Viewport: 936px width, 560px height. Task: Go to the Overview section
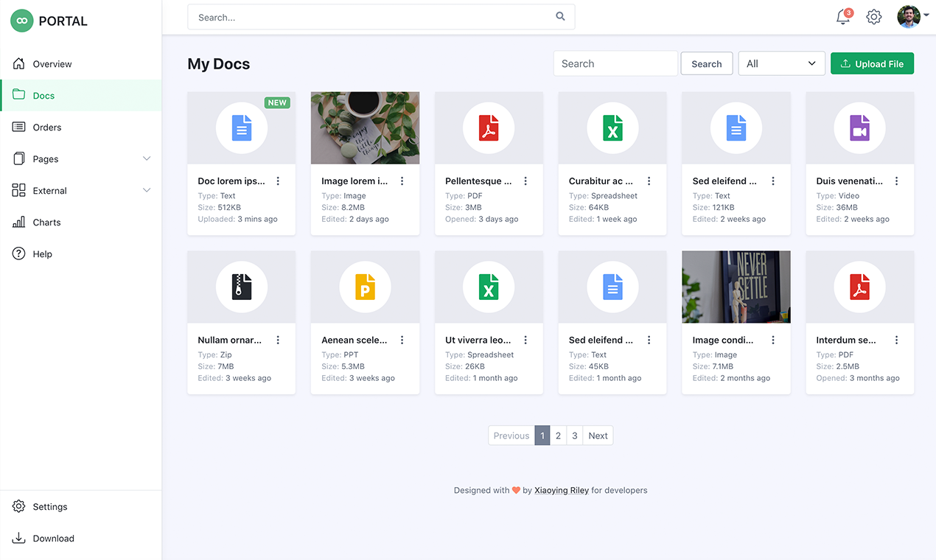(x=52, y=63)
